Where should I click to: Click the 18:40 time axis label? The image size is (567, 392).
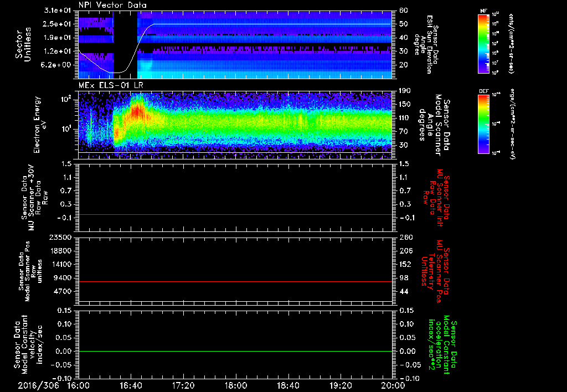tap(288, 386)
